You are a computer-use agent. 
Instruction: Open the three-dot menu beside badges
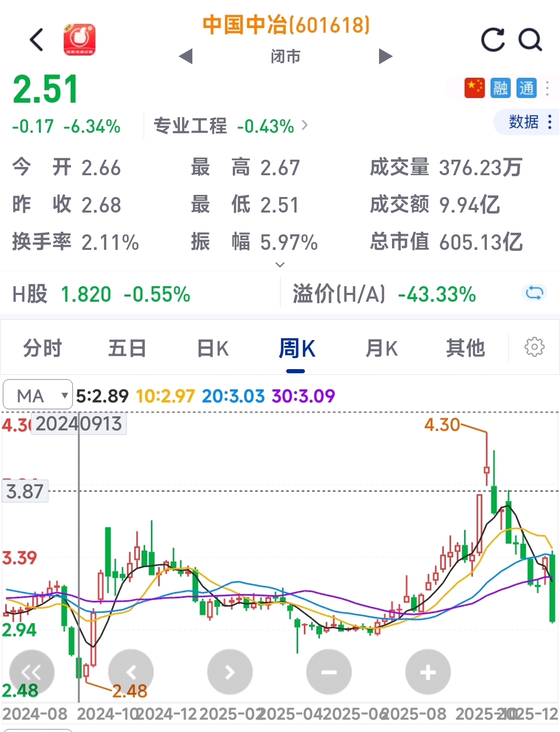(x=548, y=88)
